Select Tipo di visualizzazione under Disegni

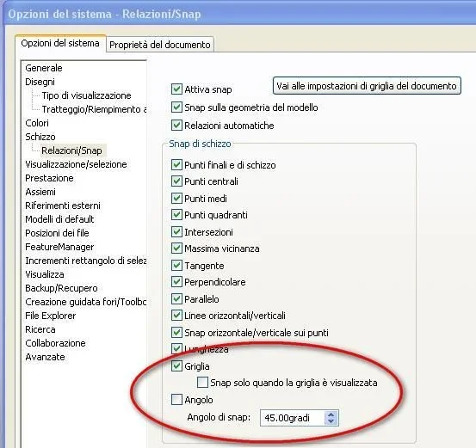click(x=87, y=95)
